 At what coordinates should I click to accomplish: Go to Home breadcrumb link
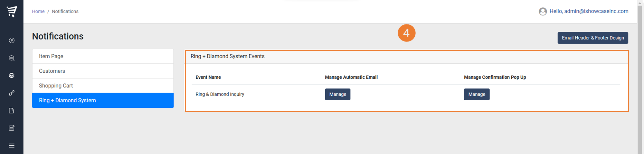point(38,11)
